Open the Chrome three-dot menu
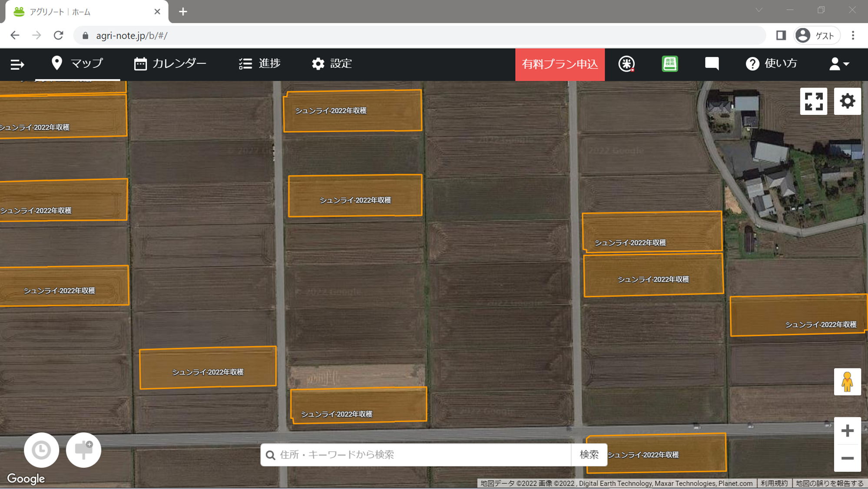Screen dimensions: 868x489 click(853, 36)
